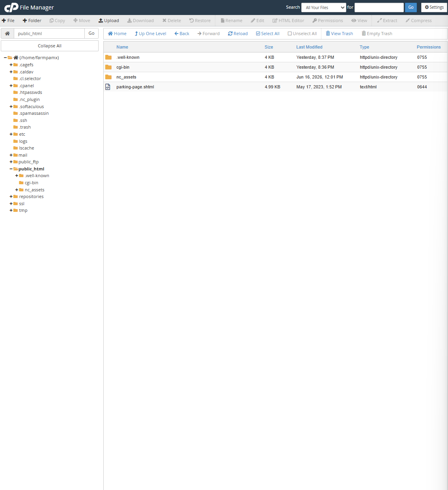Click the Rename toolbar button
This screenshot has height=490, width=448.
click(231, 21)
